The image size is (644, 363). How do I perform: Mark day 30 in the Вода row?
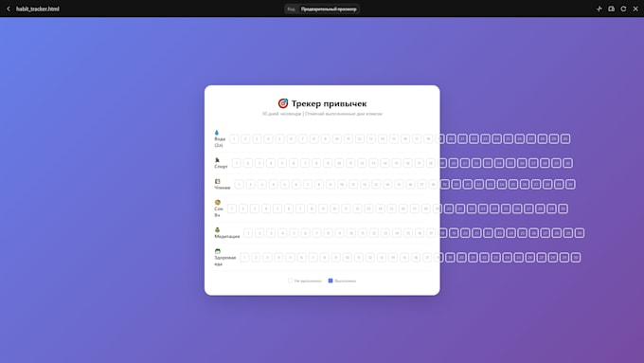point(565,139)
